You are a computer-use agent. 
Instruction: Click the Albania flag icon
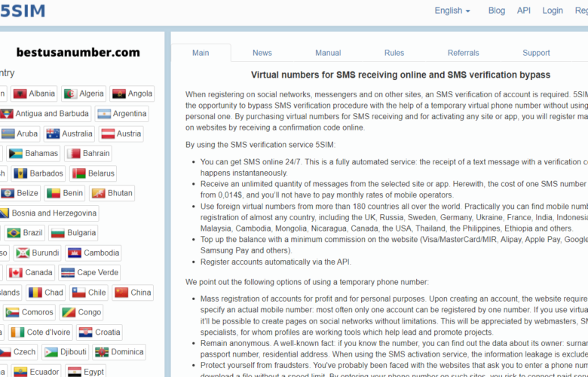20,93
